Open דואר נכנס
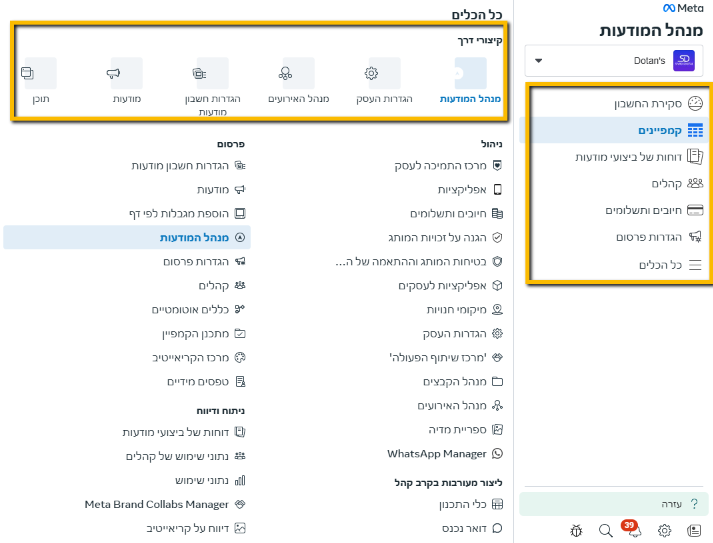Viewport: 713px width, 543px height. click(472, 528)
